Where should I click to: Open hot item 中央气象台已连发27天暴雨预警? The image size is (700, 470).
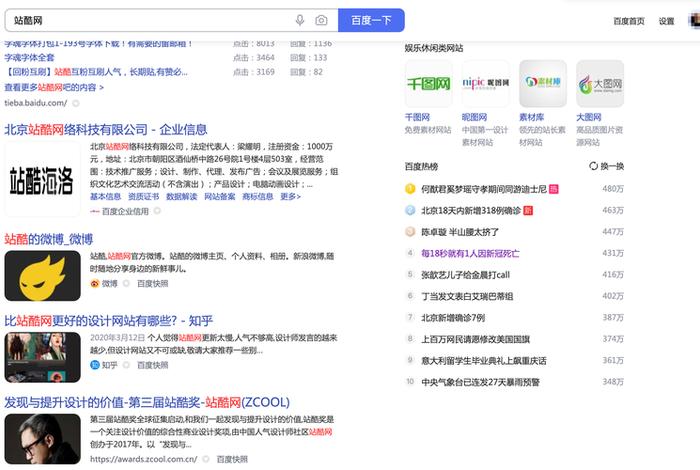(x=480, y=382)
